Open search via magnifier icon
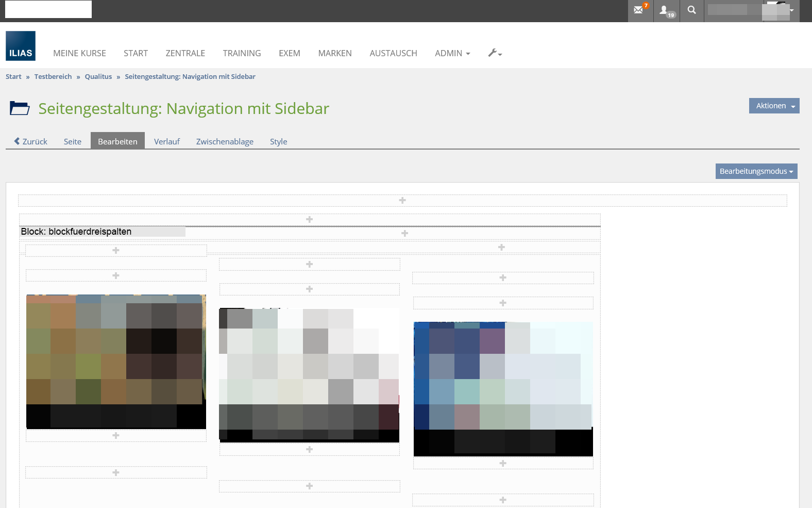The width and height of the screenshot is (812, 508). coord(691,10)
